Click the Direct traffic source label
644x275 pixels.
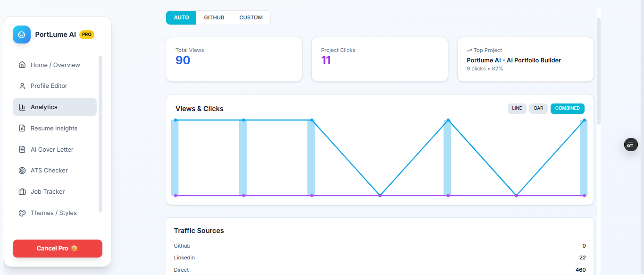pos(182,270)
